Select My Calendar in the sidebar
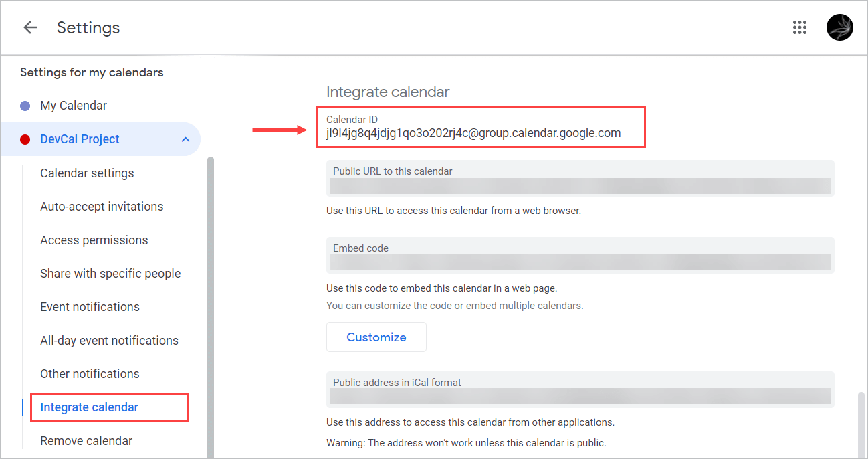The height and width of the screenshot is (459, 868). pos(74,106)
